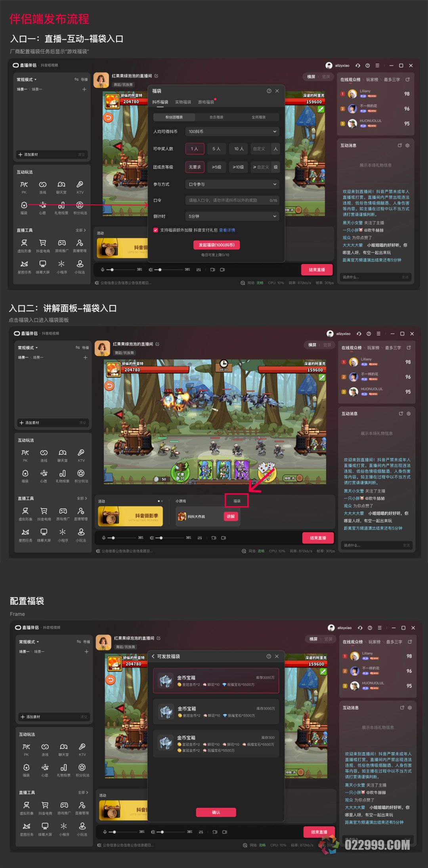Select 连线 icon in 入口一 window
The image size is (428, 868).
pos(42,185)
